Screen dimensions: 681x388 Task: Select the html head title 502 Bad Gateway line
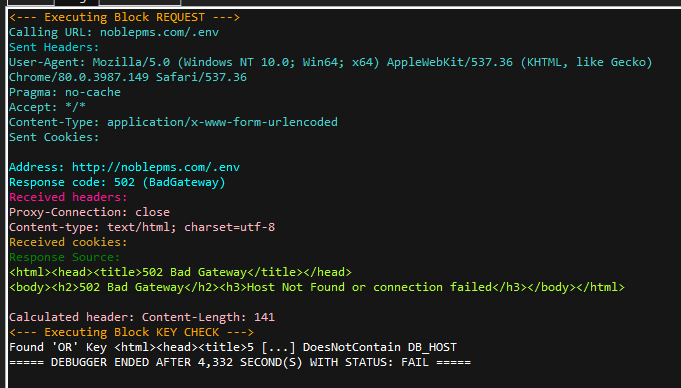coord(180,272)
